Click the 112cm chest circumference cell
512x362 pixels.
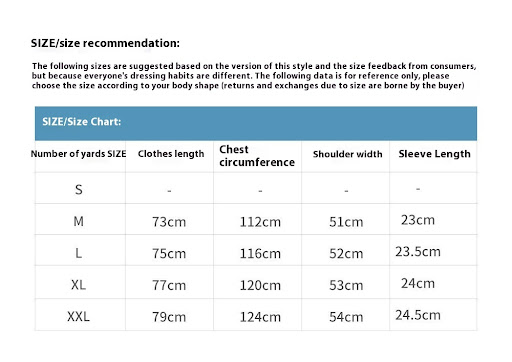[260, 222]
